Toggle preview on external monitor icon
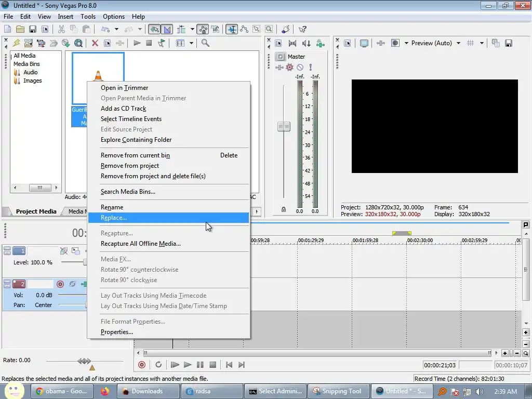 pyautogui.click(x=364, y=43)
